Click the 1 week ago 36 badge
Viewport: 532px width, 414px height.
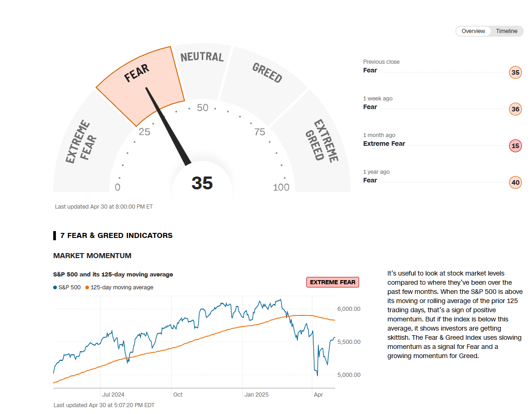[x=515, y=109]
